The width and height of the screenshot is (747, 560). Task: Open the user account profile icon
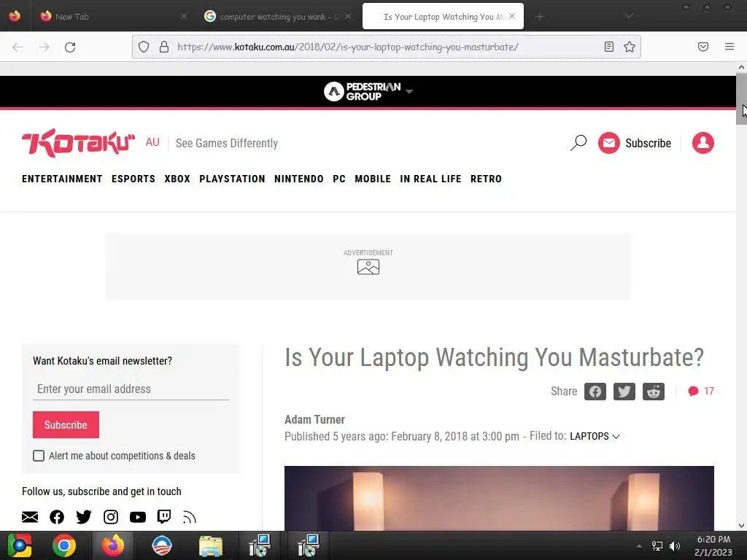point(703,143)
